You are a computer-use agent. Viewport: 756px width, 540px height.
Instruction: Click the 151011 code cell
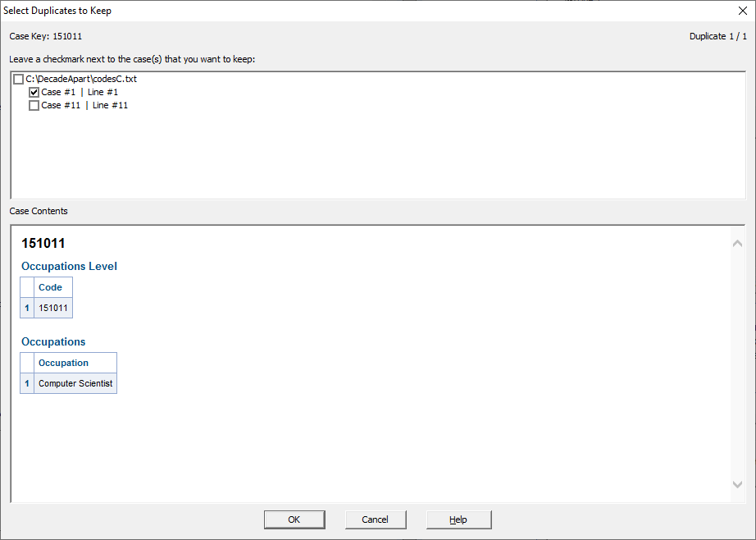pos(54,307)
